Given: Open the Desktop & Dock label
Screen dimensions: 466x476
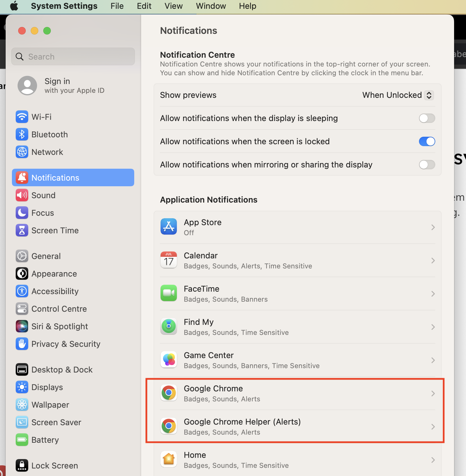Looking at the screenshot, I should [x=62, y=370].
